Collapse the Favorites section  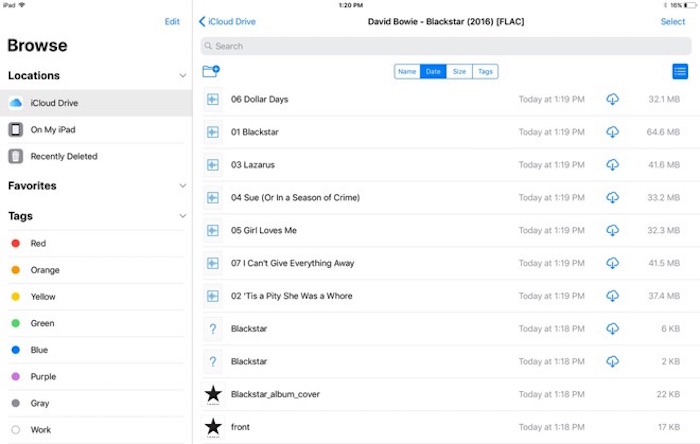pyautogui.click(x=183, y=186)
